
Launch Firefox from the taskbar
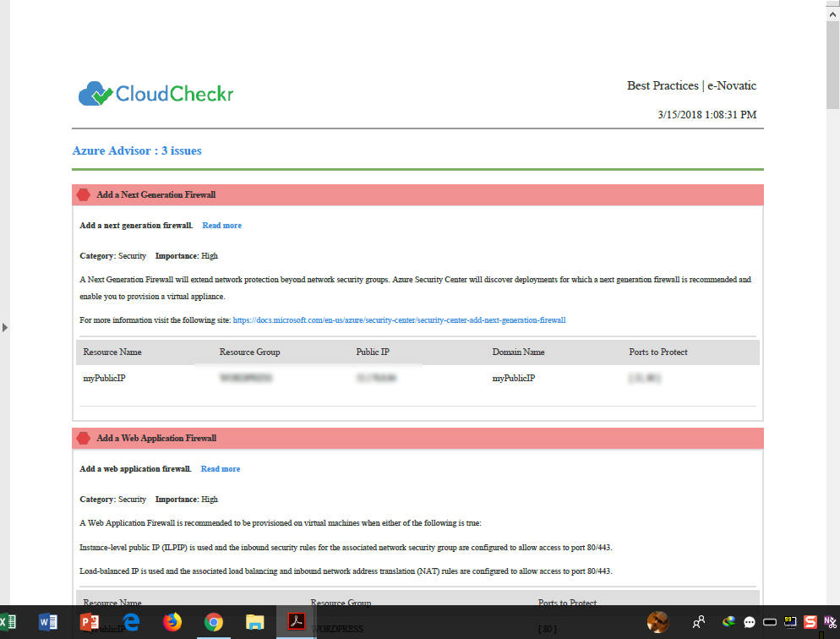click(172, 622)
